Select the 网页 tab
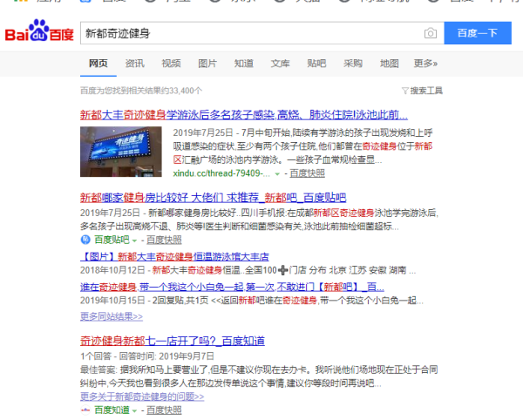The image size is (523, 420). 98,64
